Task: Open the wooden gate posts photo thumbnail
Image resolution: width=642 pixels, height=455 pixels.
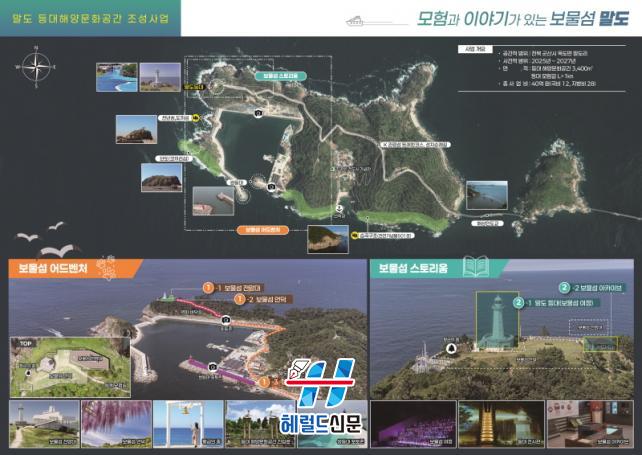Action: coord(260,424)
